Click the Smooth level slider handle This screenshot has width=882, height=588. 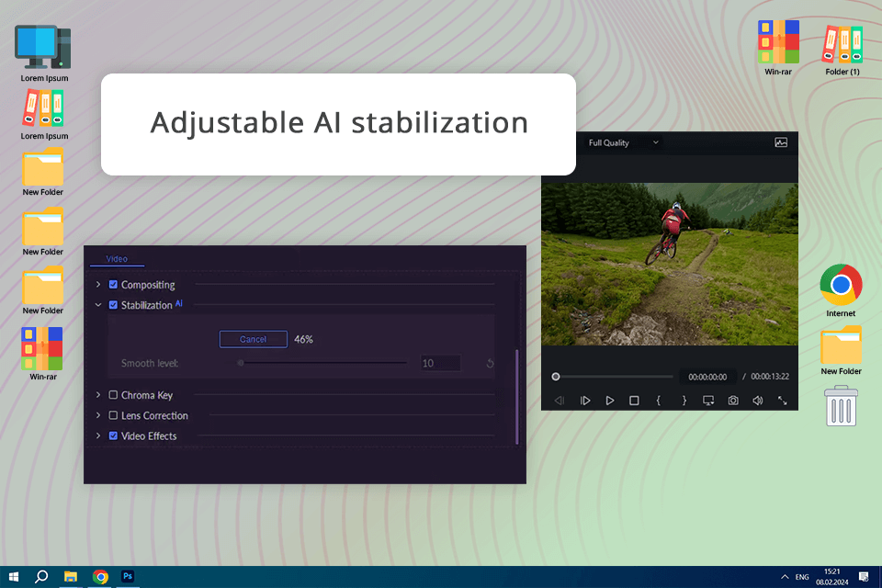[x=241, y=363]
